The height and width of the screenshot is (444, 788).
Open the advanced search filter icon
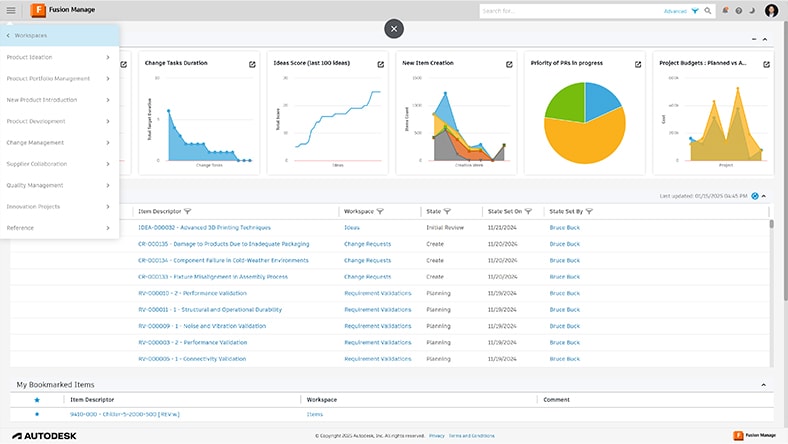695,11
